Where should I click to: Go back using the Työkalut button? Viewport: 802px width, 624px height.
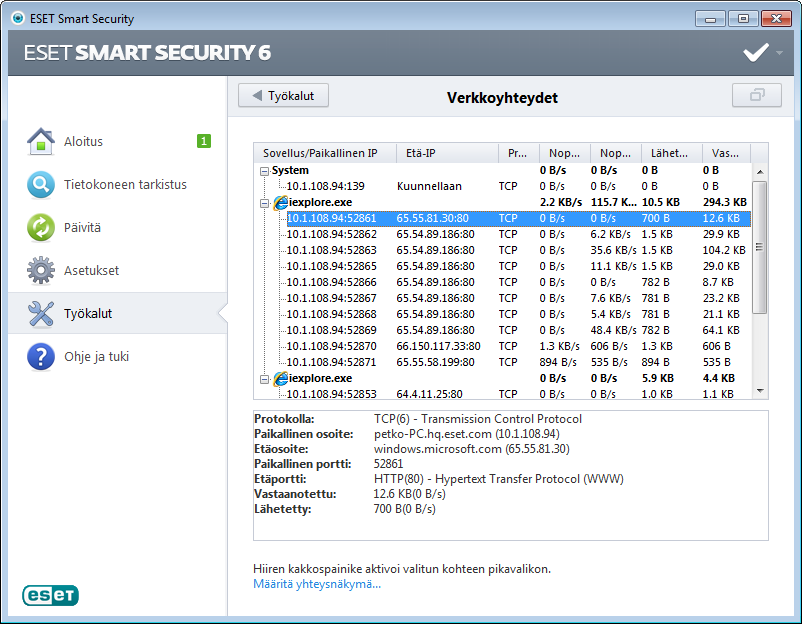tap(283, 96)
